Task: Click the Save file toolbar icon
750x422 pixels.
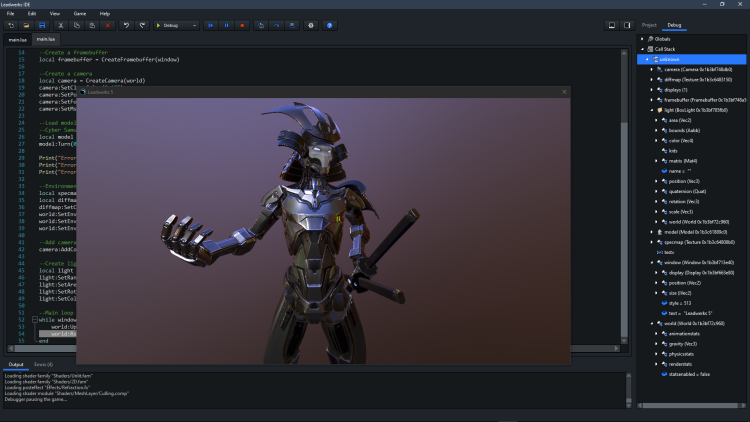Action: pos(41,24)
